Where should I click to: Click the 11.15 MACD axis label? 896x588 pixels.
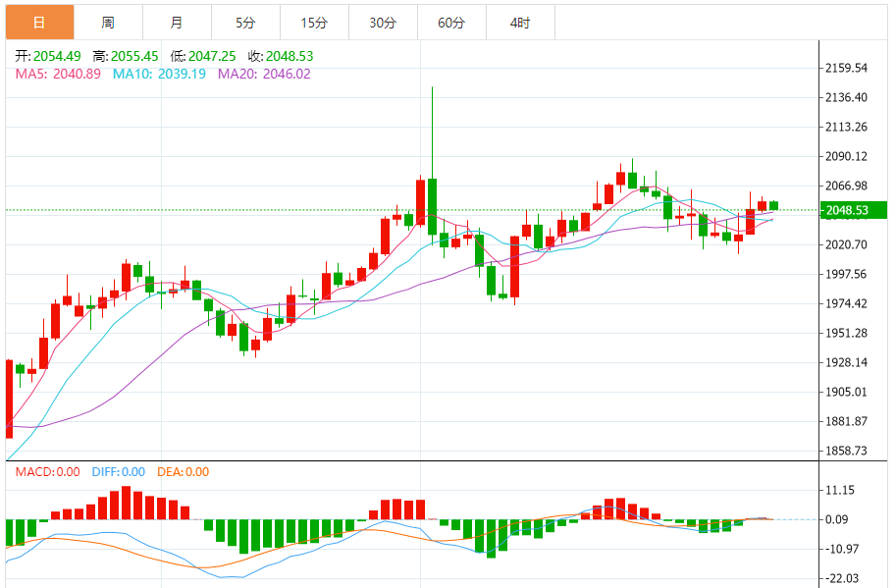(x=841, y=490)
